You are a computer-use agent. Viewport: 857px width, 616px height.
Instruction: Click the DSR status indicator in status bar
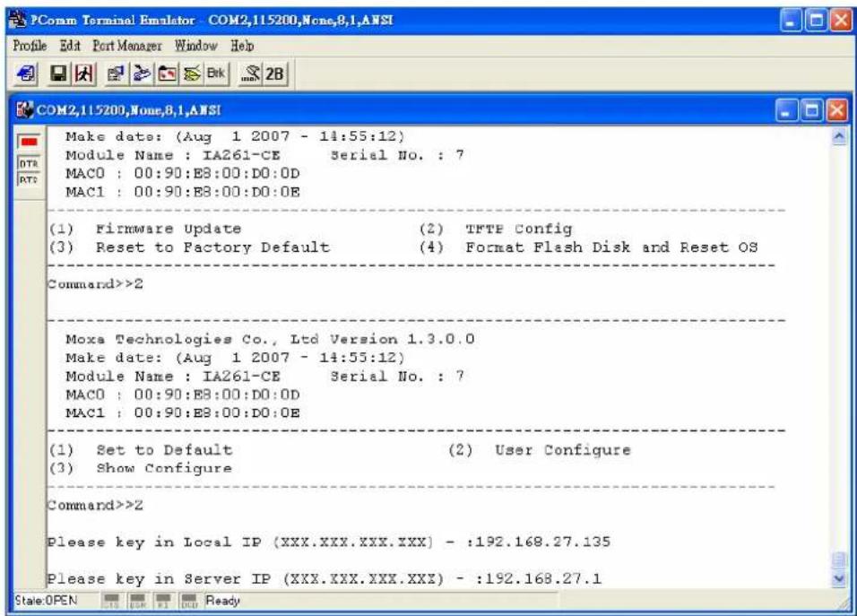(x=137, y=601)
